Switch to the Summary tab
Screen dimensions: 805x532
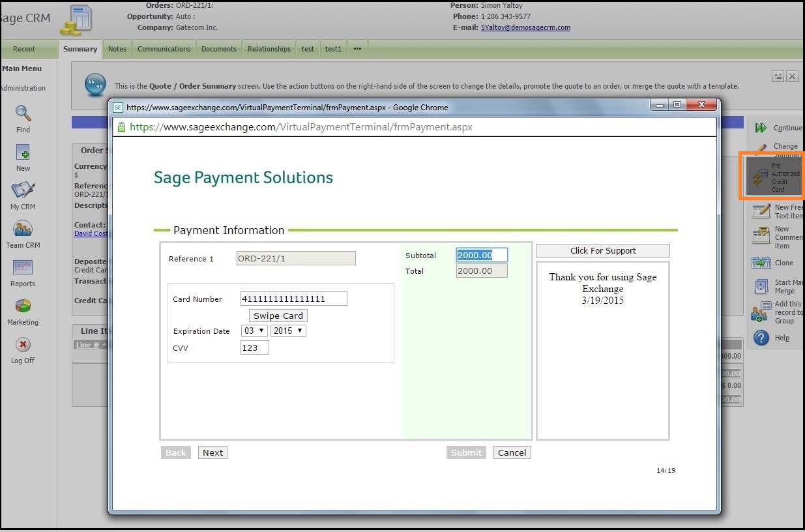point(80,49)
